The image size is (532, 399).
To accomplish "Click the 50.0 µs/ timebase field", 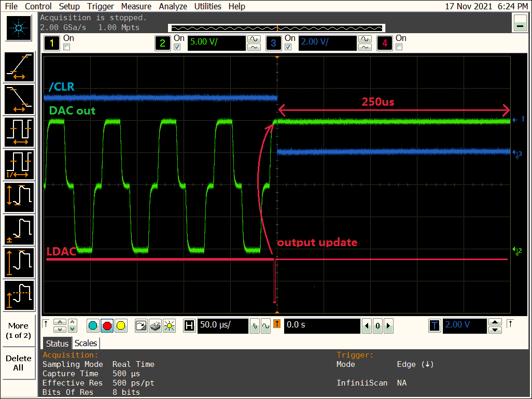I will tap(223, 326).
